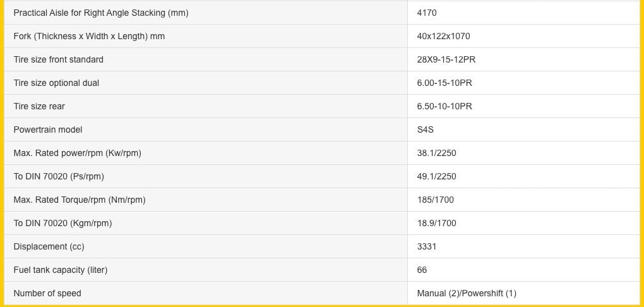
Task: Click the Fuel tank capacity (liter) label
Action: click(x=61, y=270)
